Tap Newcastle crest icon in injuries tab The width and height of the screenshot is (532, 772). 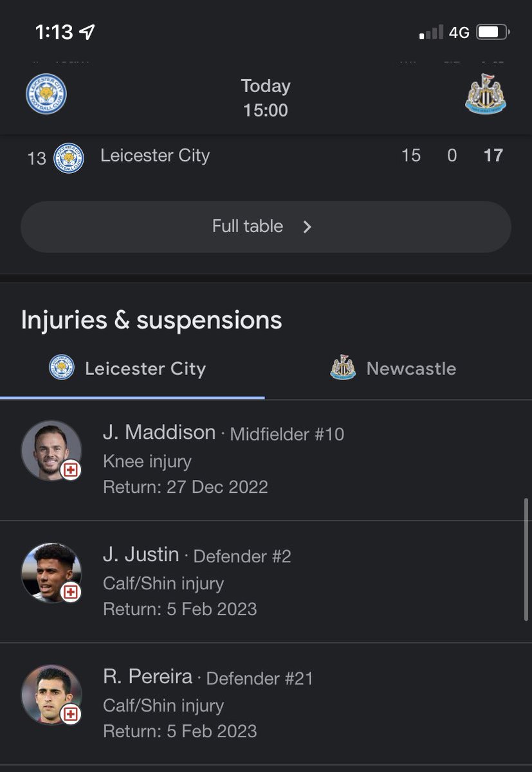[343, 369]
